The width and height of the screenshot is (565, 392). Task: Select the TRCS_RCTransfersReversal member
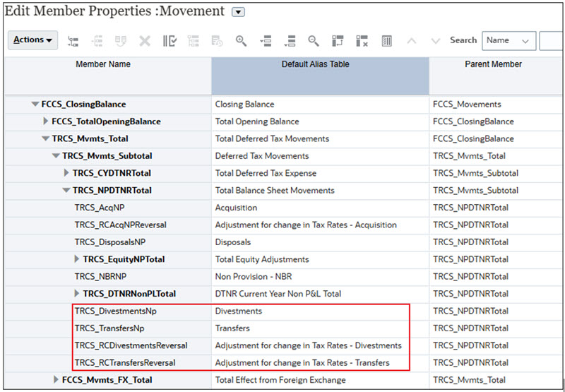(125, 363)
